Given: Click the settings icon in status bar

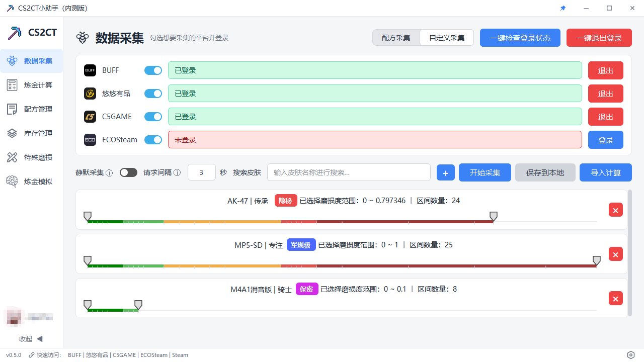Looking at the screenshot, I should [x=631, y=355].
